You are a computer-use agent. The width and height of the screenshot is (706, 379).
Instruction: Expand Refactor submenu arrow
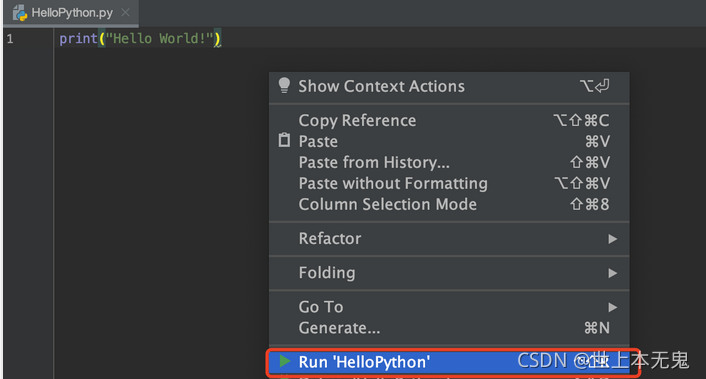pyautogui.click(x=612, y=239)
